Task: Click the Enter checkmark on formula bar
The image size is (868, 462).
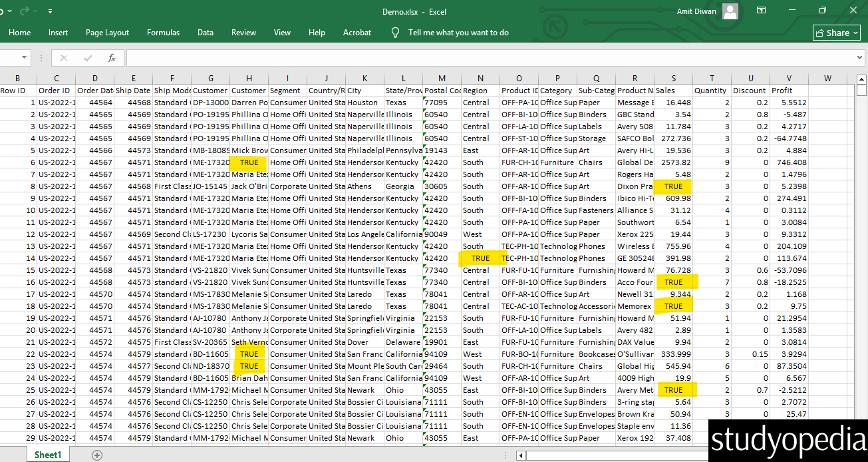Action: coord(87,57)
